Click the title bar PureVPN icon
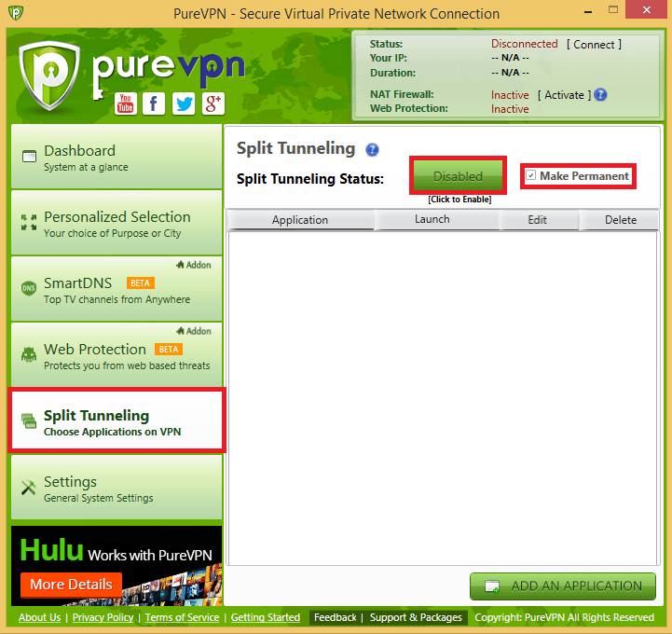This screenshot has height=634, width=672. point(15,14)
